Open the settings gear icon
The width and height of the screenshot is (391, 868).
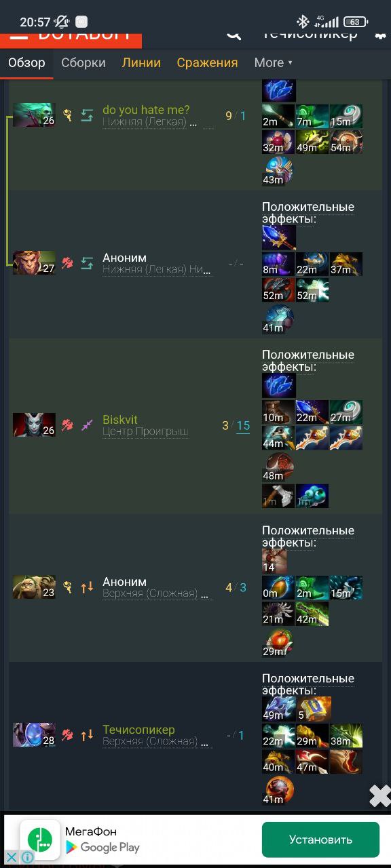click(x=381, y=35)
